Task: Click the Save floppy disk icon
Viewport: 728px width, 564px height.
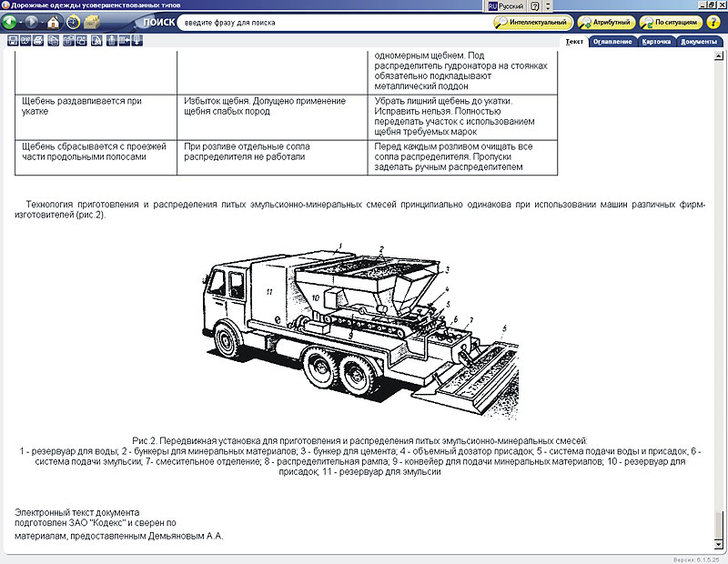Action: tap(13, 41)
